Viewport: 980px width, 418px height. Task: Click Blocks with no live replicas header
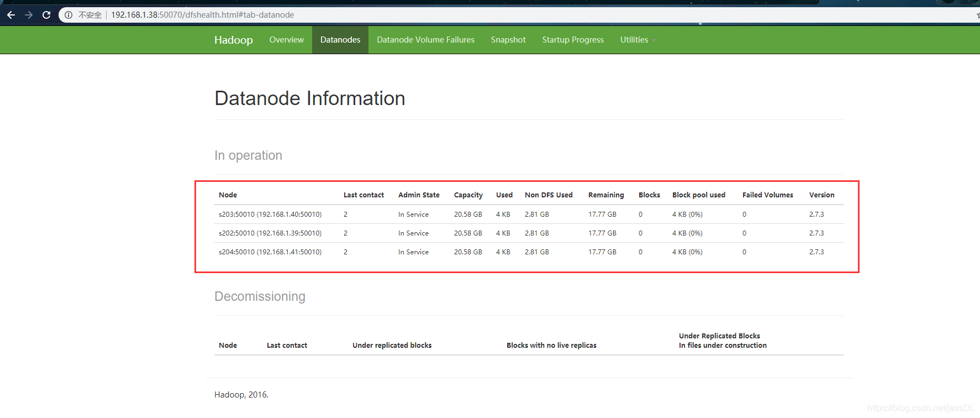point(551,346)
